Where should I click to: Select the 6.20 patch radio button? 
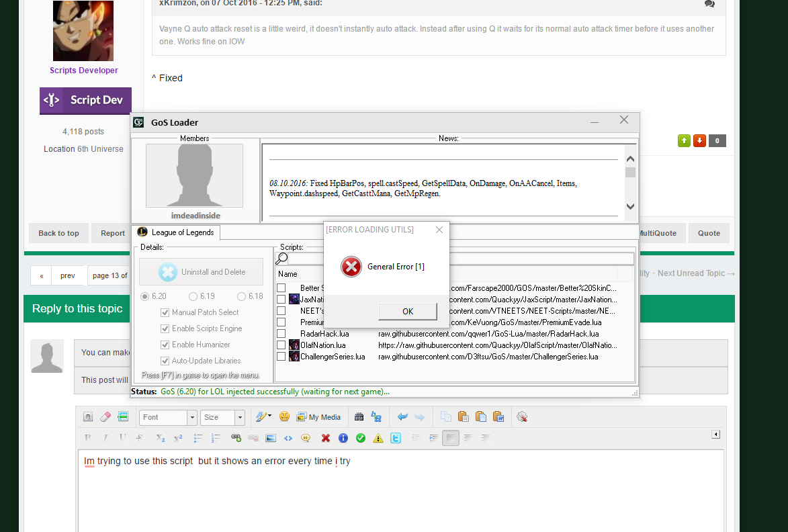point(144,296)
